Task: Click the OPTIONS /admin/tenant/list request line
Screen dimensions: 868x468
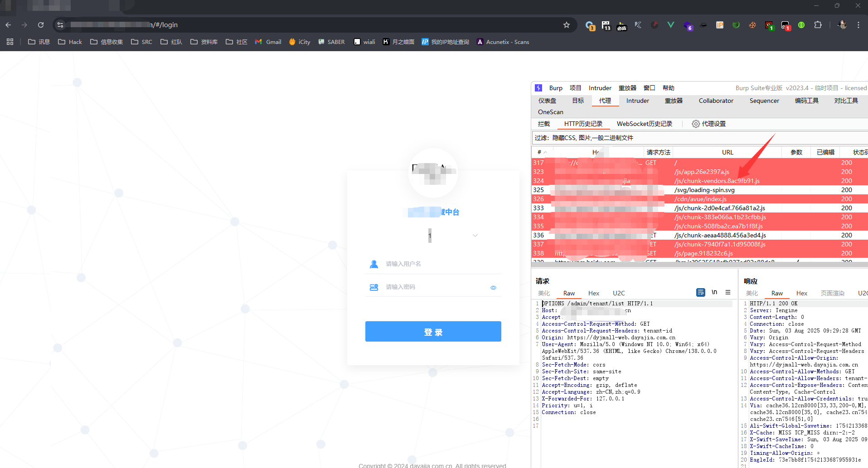Action: (x=597, y=304)
